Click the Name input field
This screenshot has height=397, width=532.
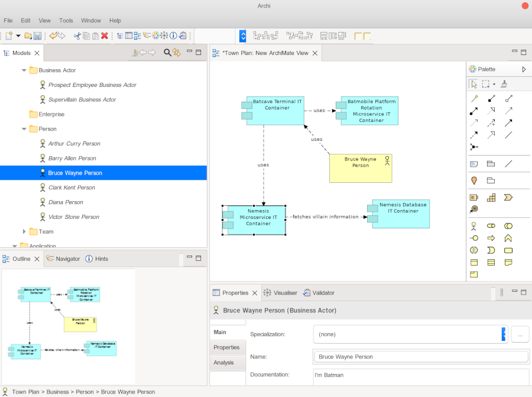(x=421, y=357)
